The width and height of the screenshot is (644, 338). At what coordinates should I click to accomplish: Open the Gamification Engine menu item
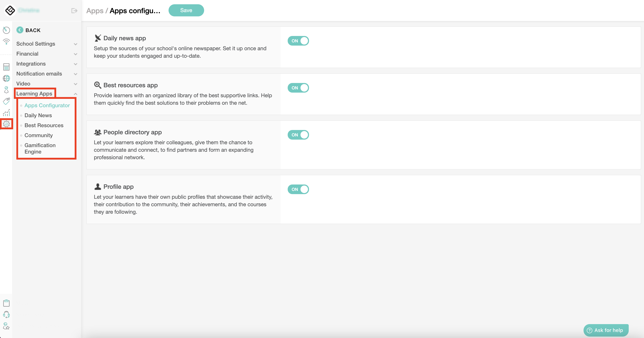point(40,148)
